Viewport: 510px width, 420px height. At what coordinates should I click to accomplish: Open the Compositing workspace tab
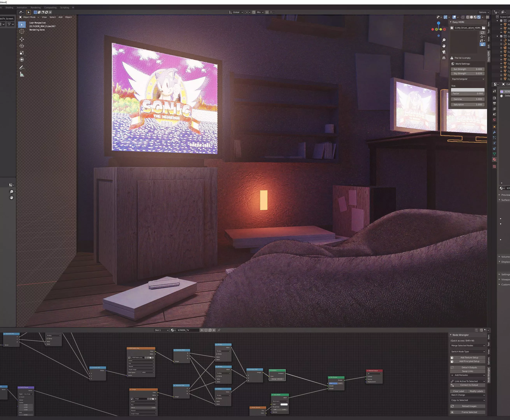pos(50,8)
